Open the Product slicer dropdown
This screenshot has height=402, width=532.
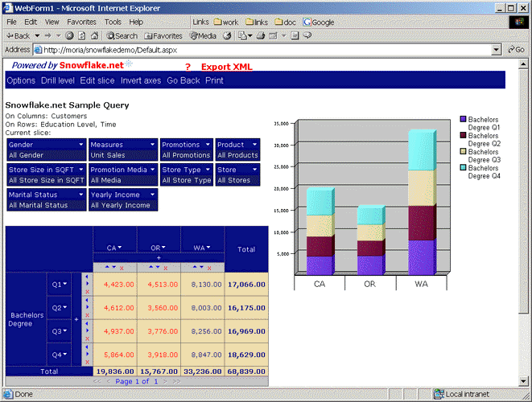[255, 145]
